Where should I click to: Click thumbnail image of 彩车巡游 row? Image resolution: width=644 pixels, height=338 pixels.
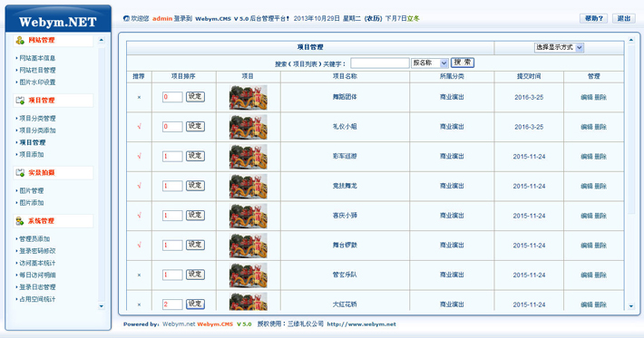(248, 156)
